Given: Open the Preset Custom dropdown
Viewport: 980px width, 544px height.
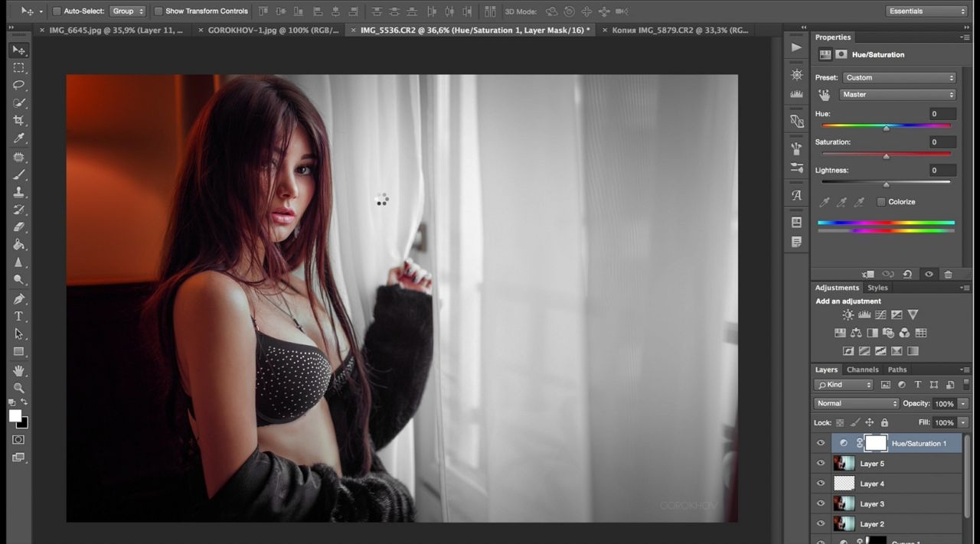Looking at the screenshot, I should (899, 77).
